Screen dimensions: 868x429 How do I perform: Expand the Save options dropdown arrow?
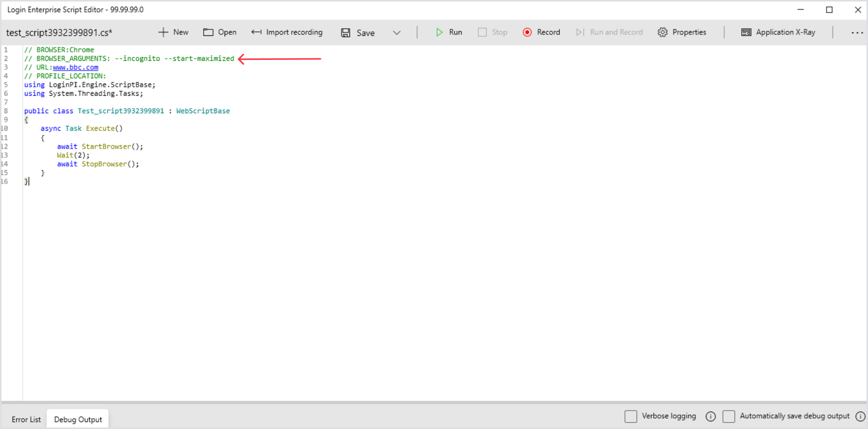[397, 33]
